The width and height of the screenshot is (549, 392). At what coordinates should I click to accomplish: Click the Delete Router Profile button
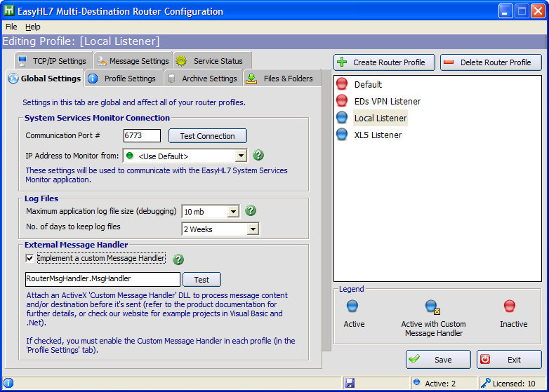point(491,62)
